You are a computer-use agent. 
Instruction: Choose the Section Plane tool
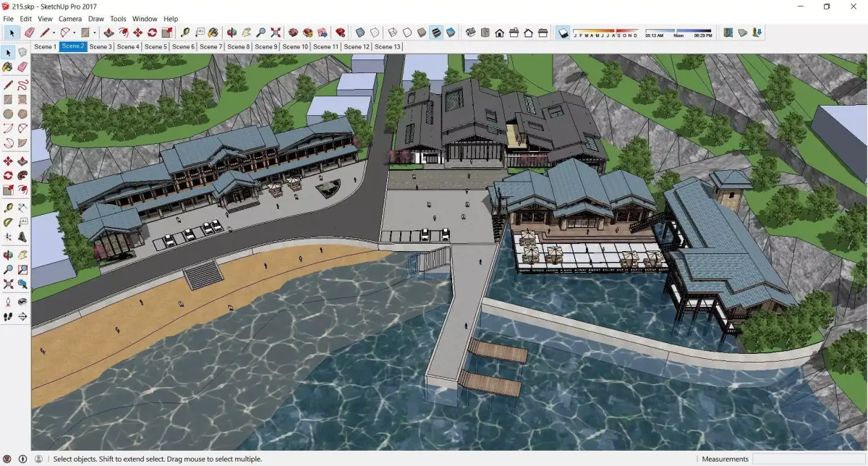22,316
